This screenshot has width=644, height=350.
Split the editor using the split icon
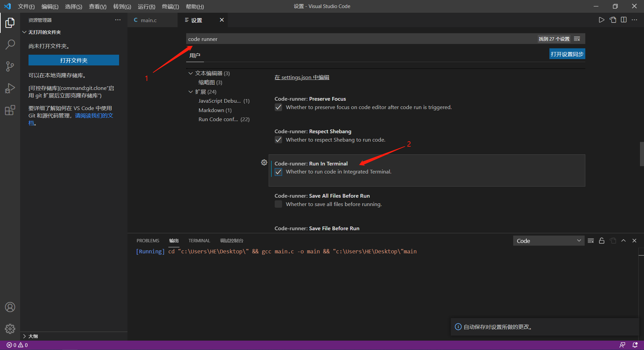(x=624, y=20)
